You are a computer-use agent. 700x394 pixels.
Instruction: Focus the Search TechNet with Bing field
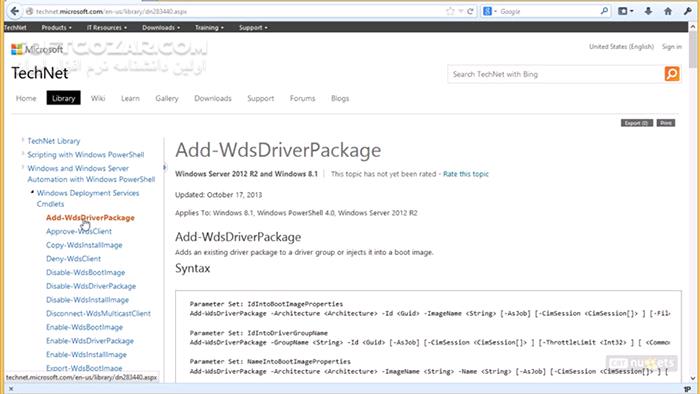point(556,74)
